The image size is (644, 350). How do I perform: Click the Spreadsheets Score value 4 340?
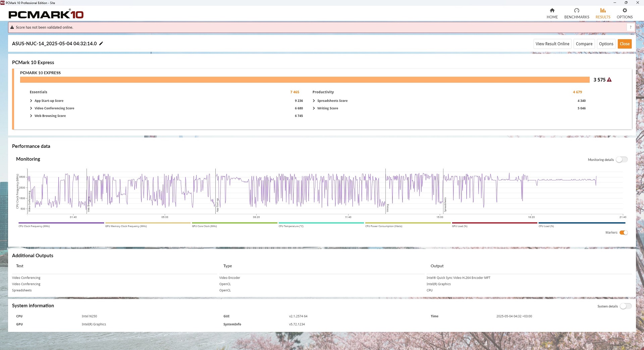pos(581,101)
